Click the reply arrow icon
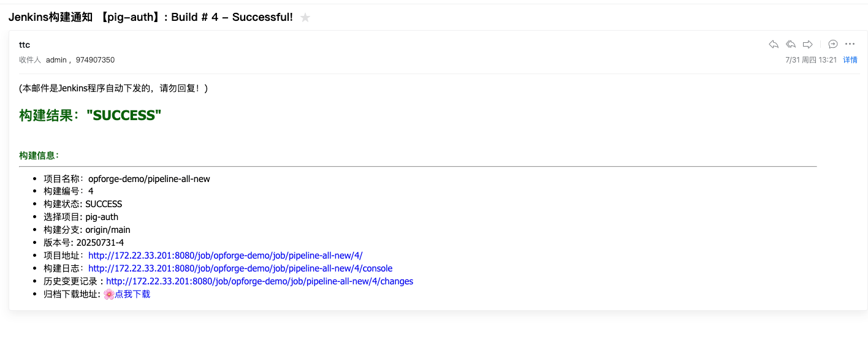This screenshot has width=868, height=361. pyautogui.click(x=774, y=44)
